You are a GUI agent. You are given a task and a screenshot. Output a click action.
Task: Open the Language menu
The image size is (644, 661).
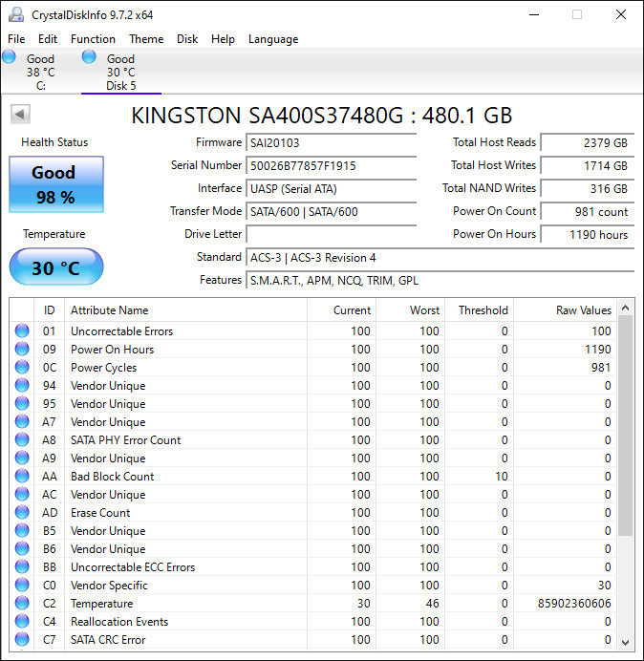click(x=273, y=39)
